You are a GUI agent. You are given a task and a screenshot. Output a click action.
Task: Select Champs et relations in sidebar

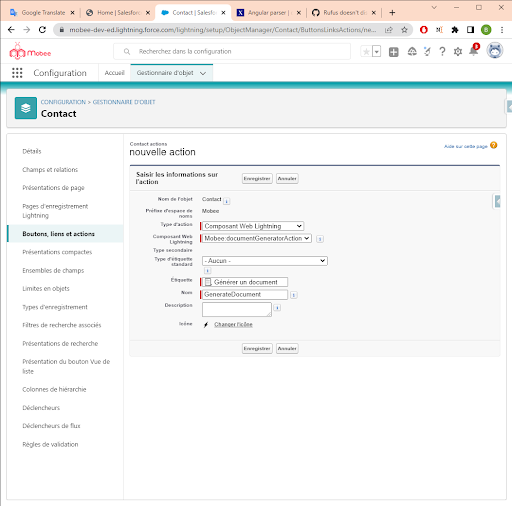click(x=50, y=170)
